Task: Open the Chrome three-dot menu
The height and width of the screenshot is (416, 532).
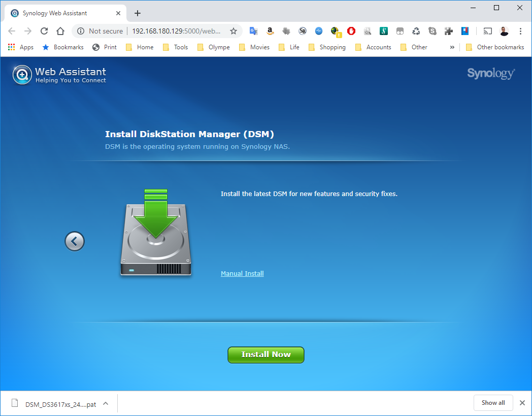Action: click(x=520, y=31)
